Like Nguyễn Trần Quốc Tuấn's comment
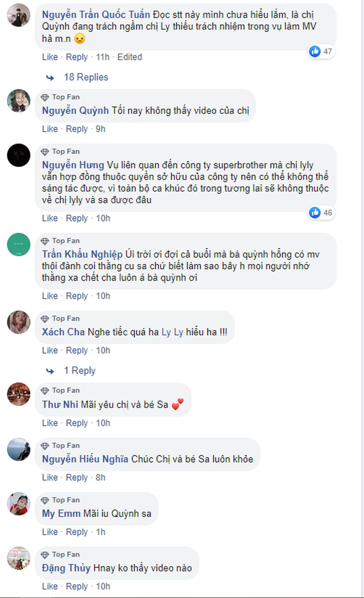 coord(50,57)
